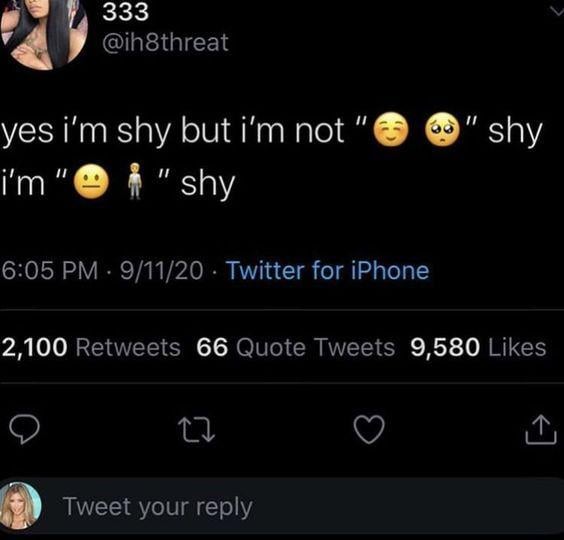Tap the neutral face emoji in tweet
The height and width of the screenshot is (540, 564).
coord(91,182)
